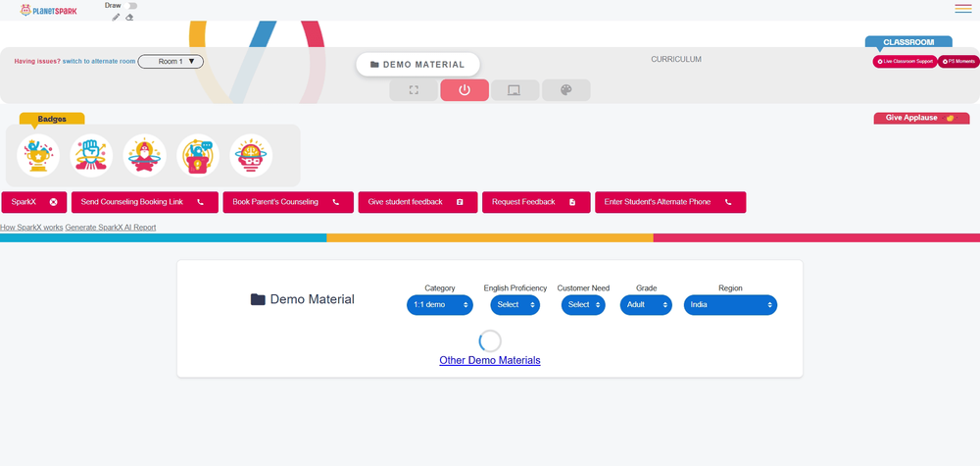Open the Curriculum tab
The height and width of the screenshot is (466, 980).
pos(676,60)
